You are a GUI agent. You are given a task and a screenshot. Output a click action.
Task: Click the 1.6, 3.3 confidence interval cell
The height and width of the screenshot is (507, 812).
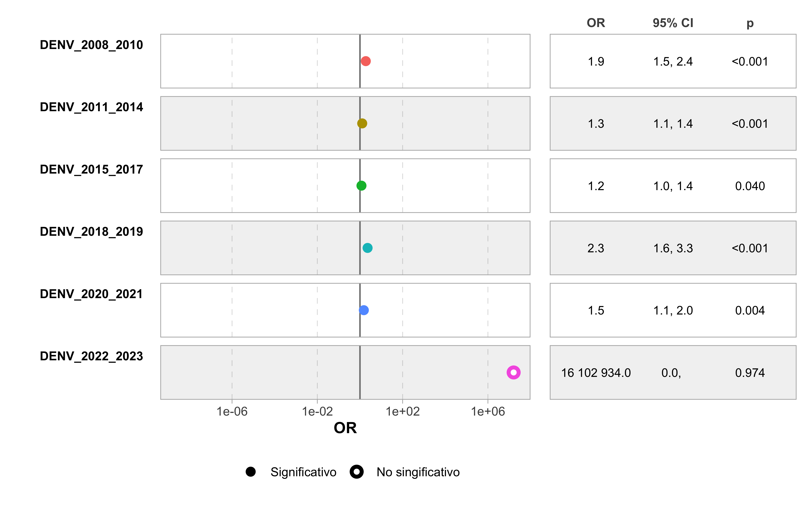(x=673, y=248)
